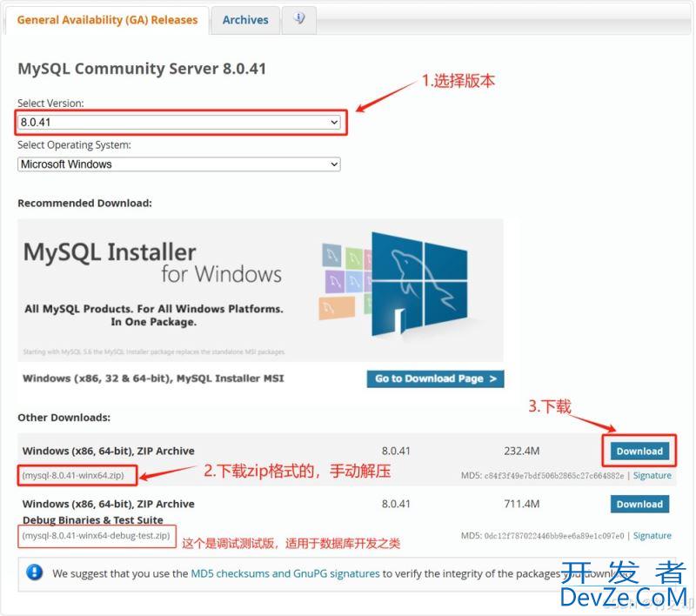Open Signature link for the debug-test zip

(652, 536)
